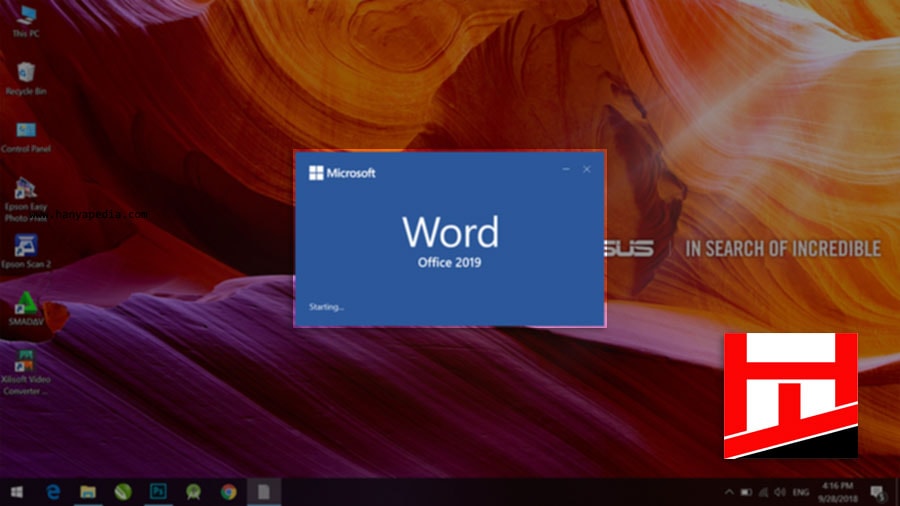Click the Starting... status text
The width and height of the screenshot is (900, 506).
326,307
